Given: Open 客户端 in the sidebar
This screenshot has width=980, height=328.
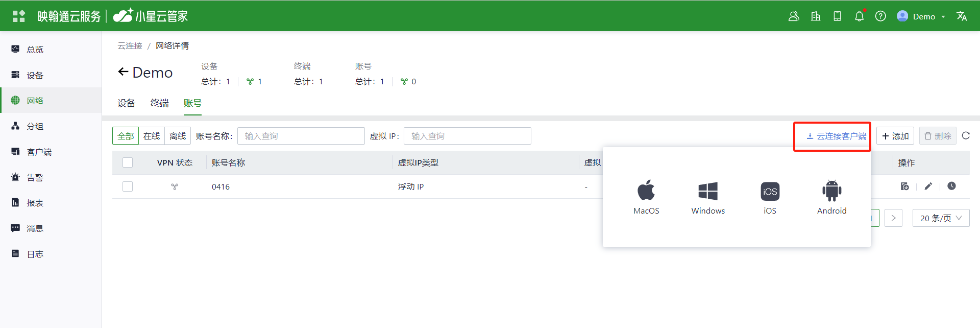Looking at the screenshot, I should (x=51, y=152).
